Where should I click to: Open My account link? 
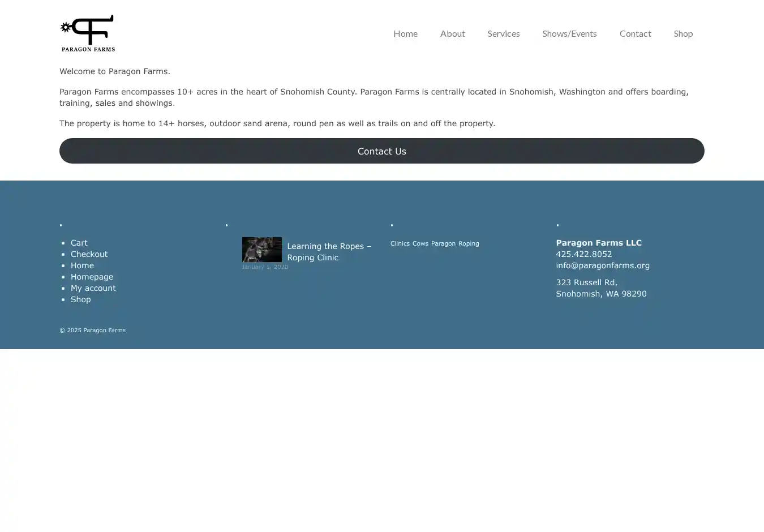pos(93,288)
